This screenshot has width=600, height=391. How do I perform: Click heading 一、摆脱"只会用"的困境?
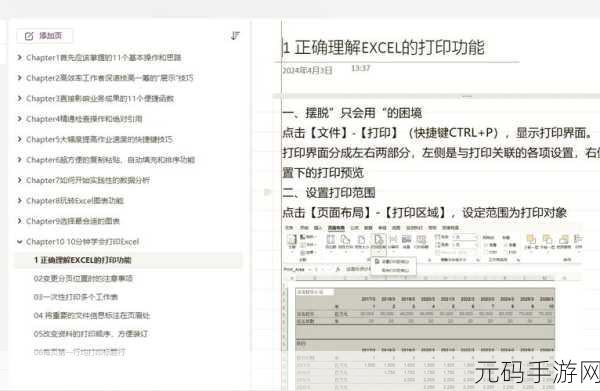tap(352, 113)
